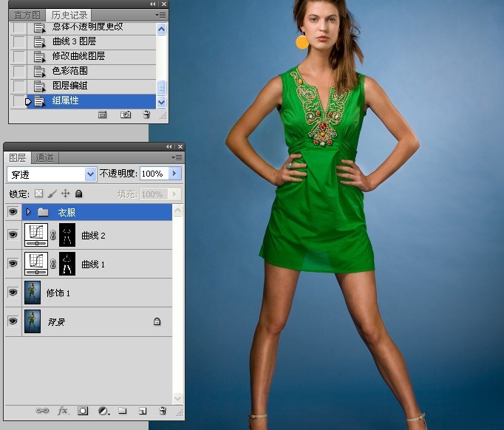This screenshot has width=504, height=430.
Task: Create new snapshot camera icon
Action: pos(126,115)
